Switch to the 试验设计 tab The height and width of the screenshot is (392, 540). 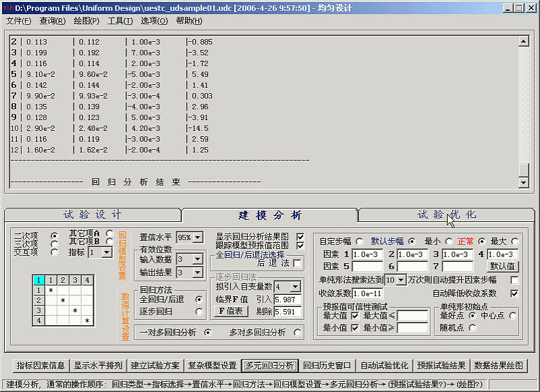click(x=92, y=215)
